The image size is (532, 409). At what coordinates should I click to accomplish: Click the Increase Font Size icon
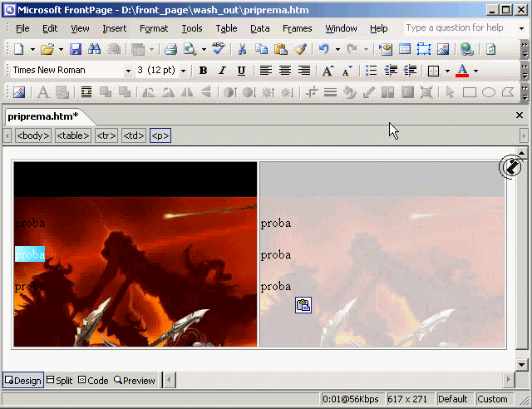pos(328,71)
